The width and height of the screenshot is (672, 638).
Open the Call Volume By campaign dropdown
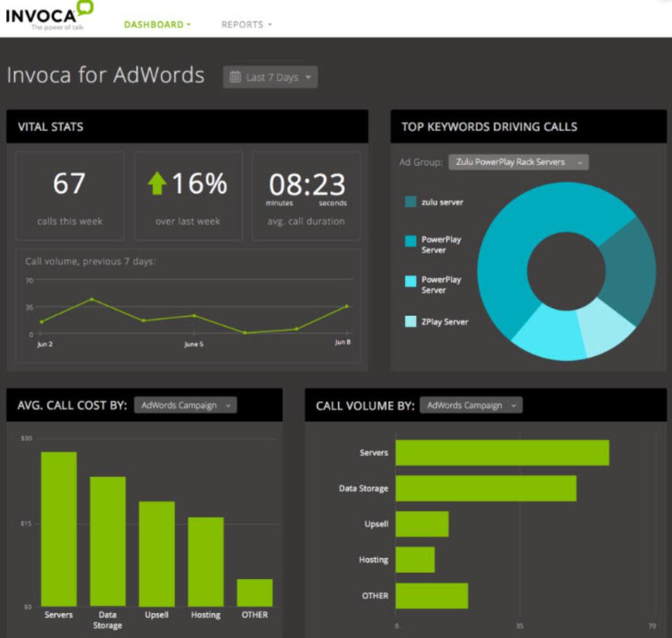point(471,405)
